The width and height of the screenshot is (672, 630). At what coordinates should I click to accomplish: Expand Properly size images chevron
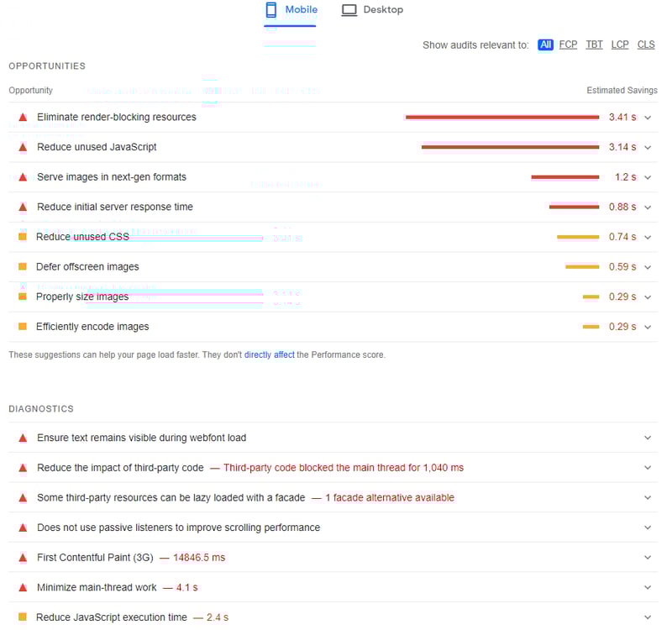pyautogui.click(x=648, y=297)
